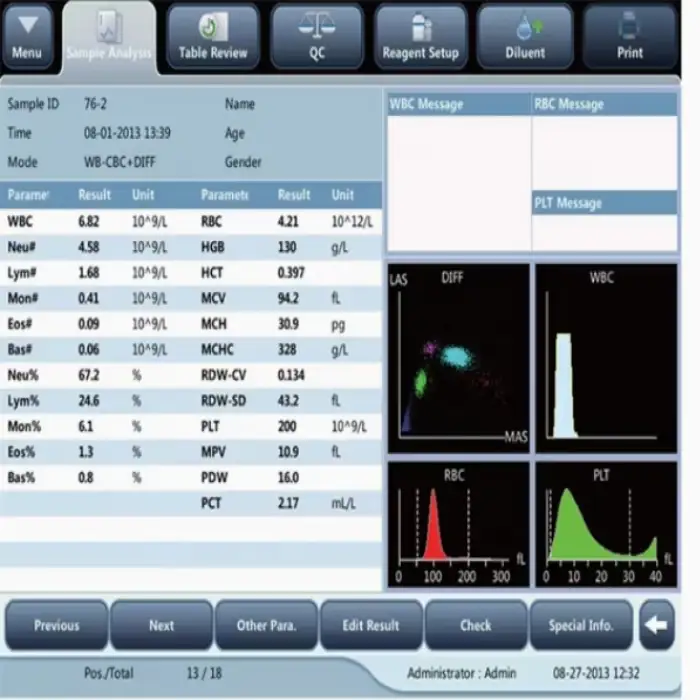This screenshot has height=700, width=700.
Task: Select the WBC histogram chart
Action: tap(603, 356)
